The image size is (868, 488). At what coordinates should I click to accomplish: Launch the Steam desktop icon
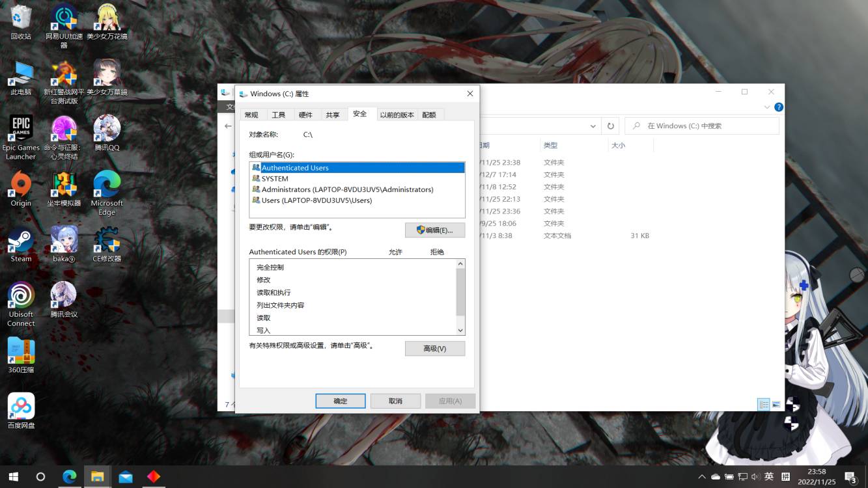coord(21,244)
